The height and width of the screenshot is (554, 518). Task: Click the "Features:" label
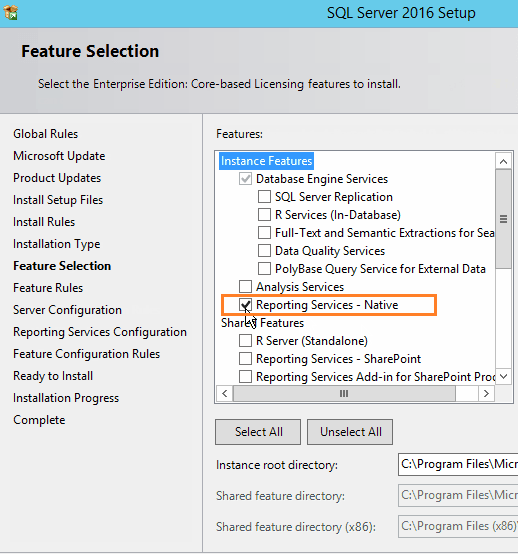coord(240,134)
